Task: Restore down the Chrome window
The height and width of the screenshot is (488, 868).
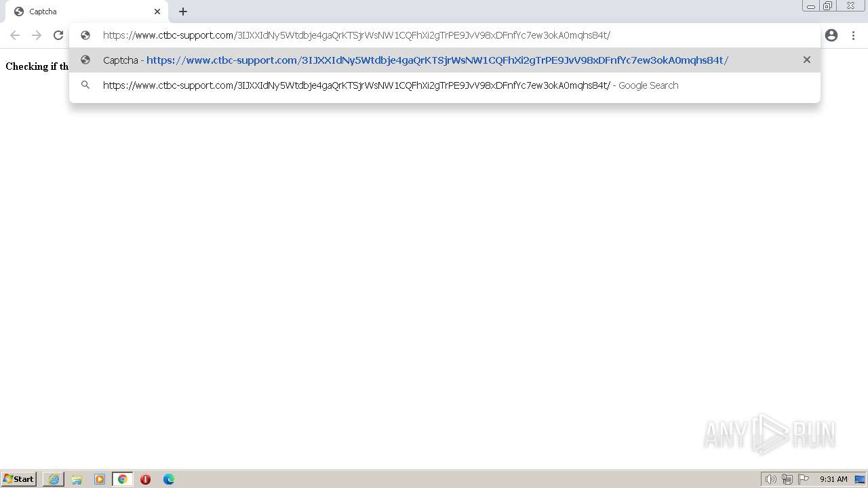Action: pos(828,6)
